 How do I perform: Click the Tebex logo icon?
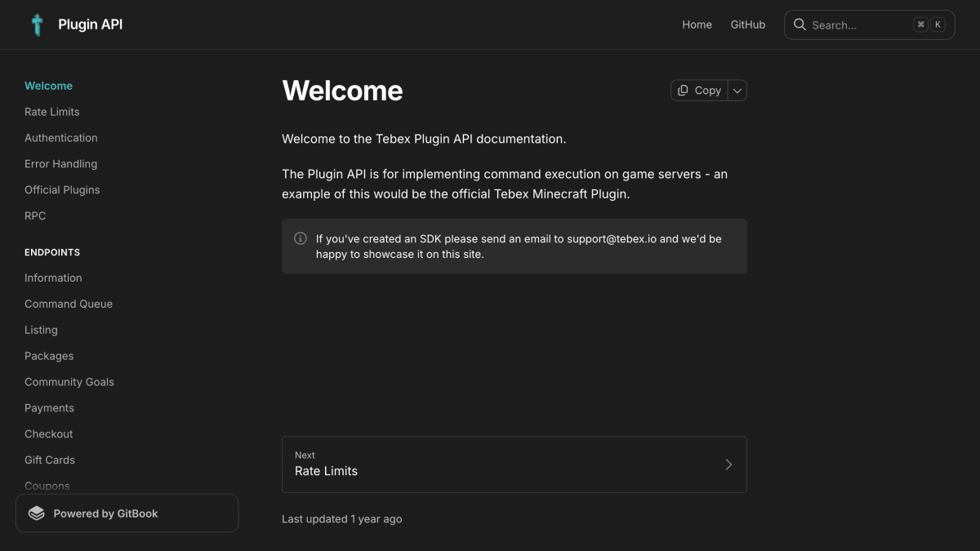click(37, 24)
